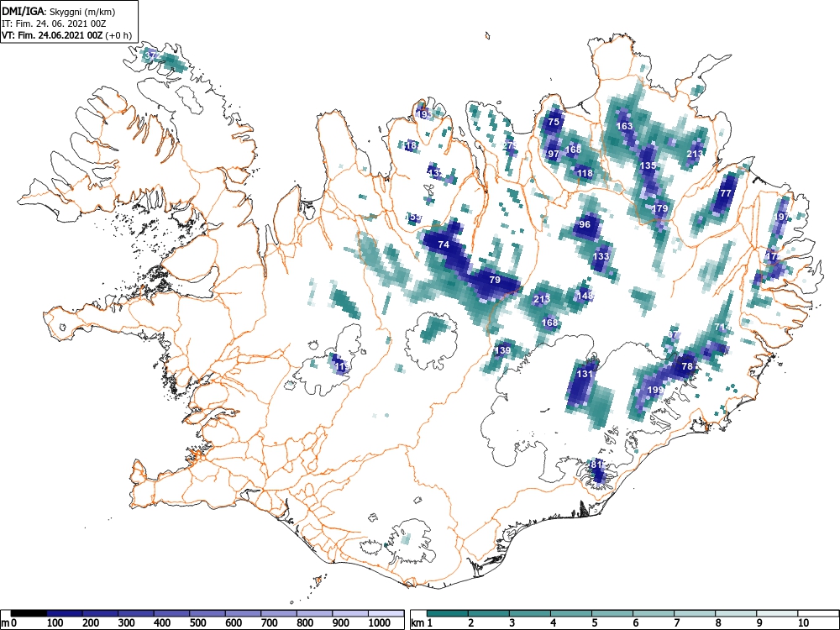Click the "148" visibility value on the map

point(585,296)
